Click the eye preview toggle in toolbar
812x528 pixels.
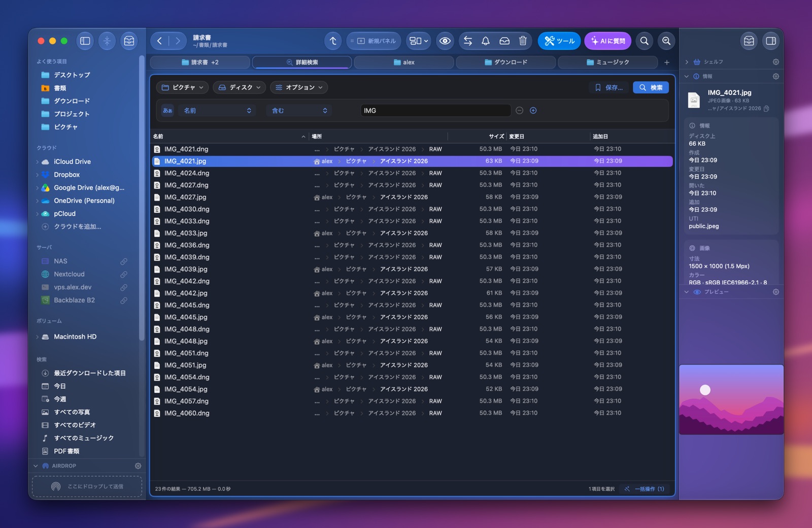[x=445, y=41]
